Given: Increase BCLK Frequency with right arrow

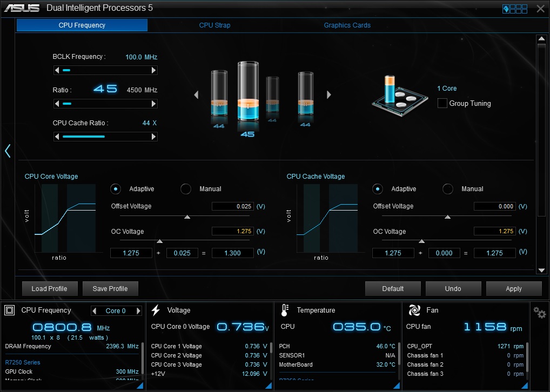Looking at the screenshot, I should coord(153,71).
